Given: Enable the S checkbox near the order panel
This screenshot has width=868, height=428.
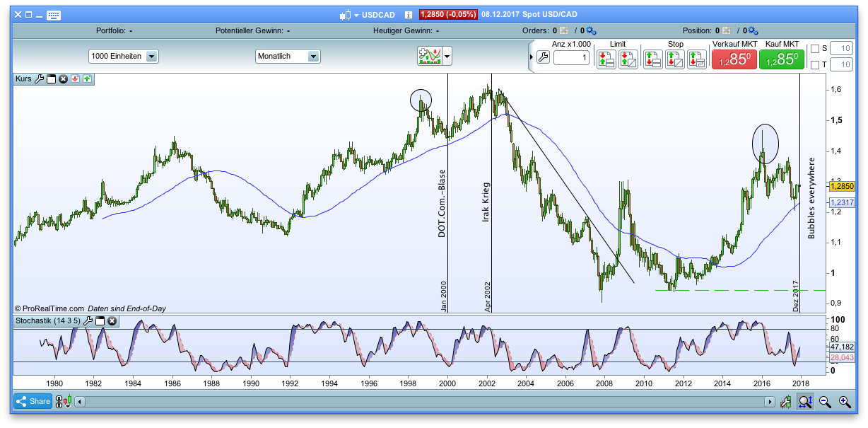Looking at the screenshot, I should point(816,49).
